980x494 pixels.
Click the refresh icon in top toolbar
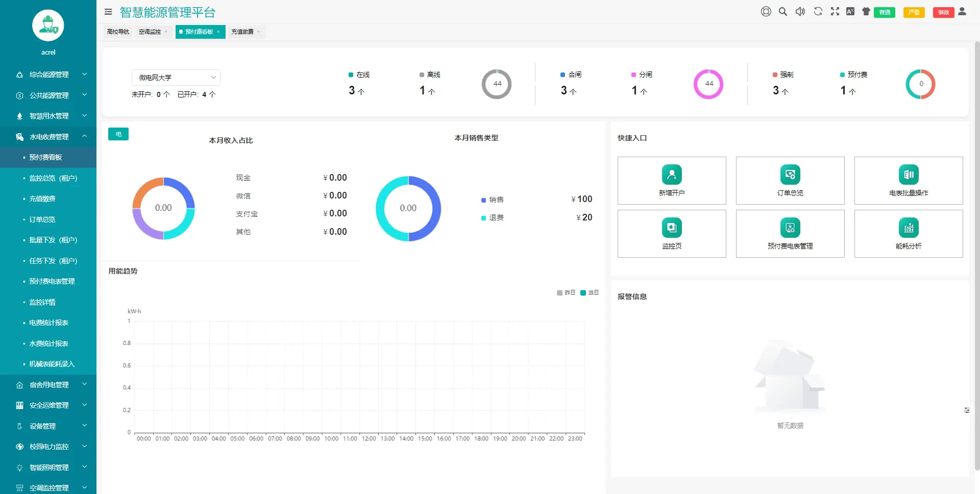coord(818,12)
